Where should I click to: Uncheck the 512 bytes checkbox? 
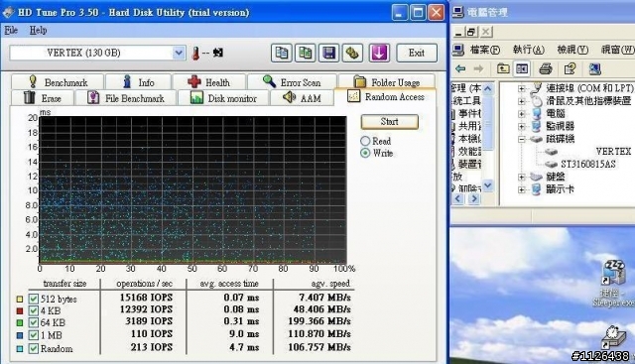33,300
